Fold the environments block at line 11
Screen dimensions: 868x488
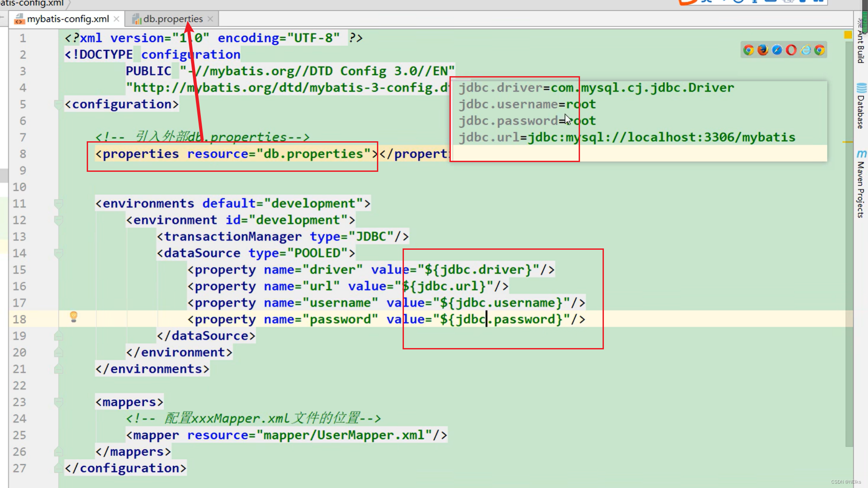click(58, 204)
